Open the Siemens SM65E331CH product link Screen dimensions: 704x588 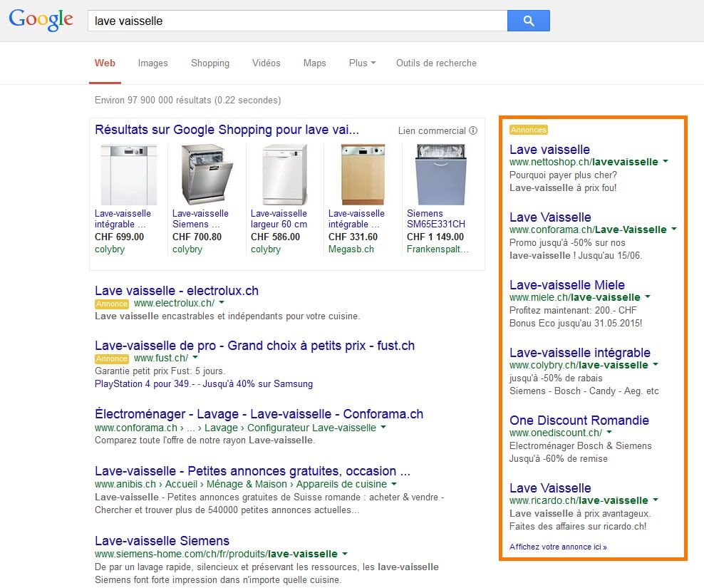436,219
